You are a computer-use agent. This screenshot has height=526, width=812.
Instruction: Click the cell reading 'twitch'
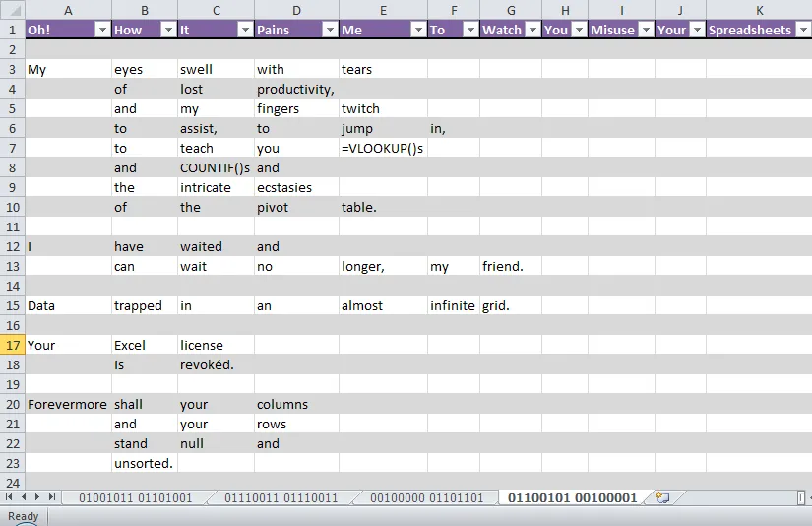pyautogui.click(x=383, y=108)
